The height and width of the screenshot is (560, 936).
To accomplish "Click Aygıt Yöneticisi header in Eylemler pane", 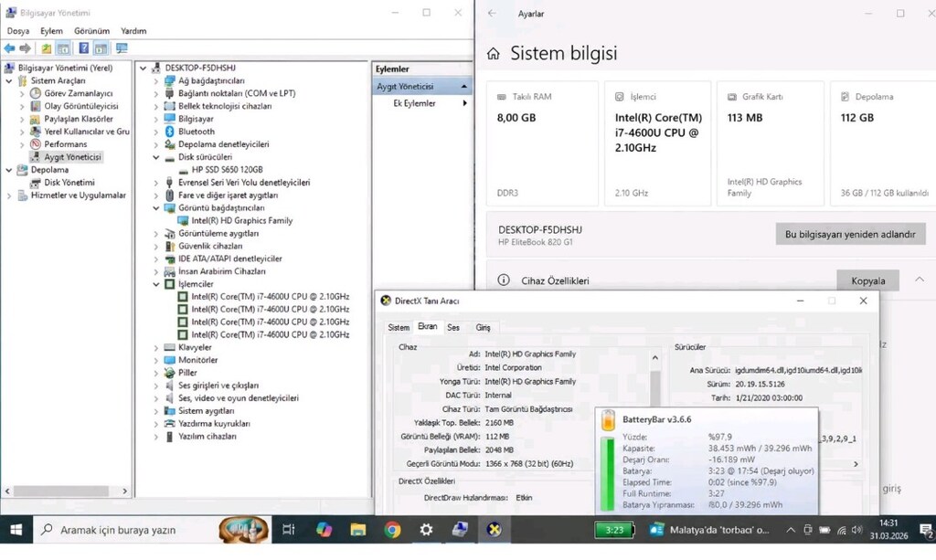I will (421, 87).
